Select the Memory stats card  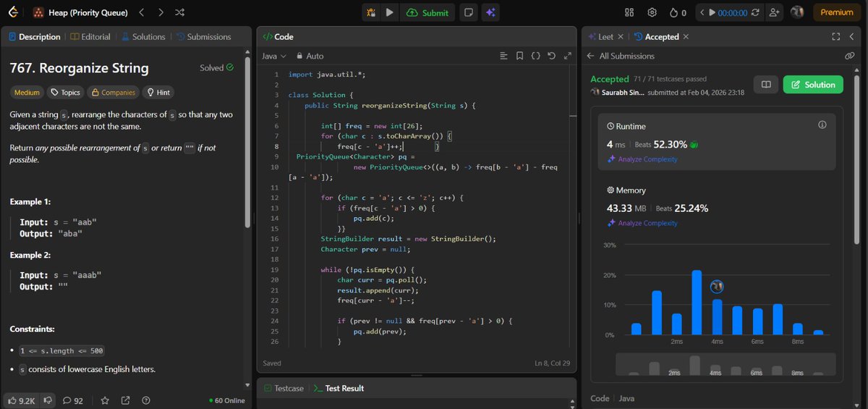tap(716, 206)
